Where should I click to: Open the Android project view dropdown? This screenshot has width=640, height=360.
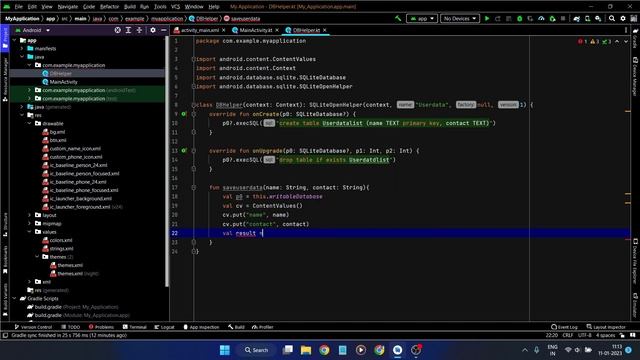[x=33, y=30]
